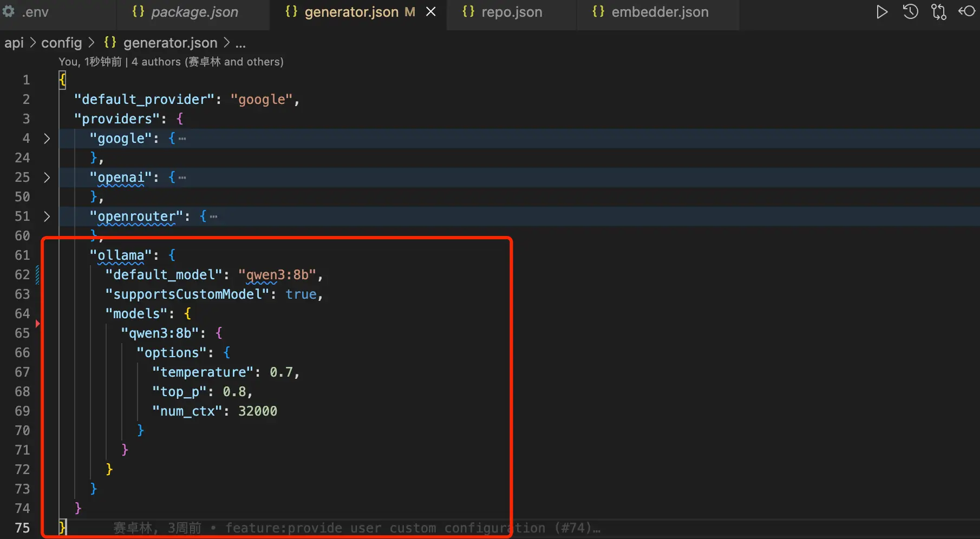
Task: Click the "ollama" key
Action: [121, 255]
